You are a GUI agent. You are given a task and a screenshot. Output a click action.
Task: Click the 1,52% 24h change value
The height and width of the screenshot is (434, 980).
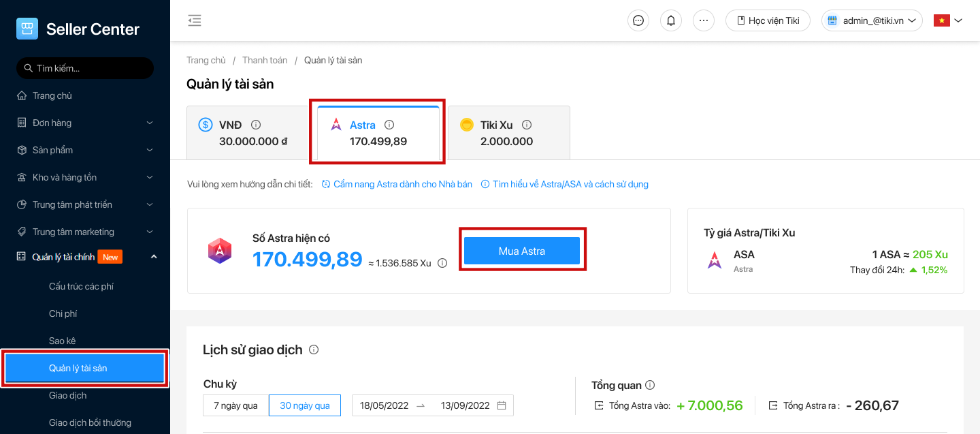pyautogui.click(x=934, y=270)
